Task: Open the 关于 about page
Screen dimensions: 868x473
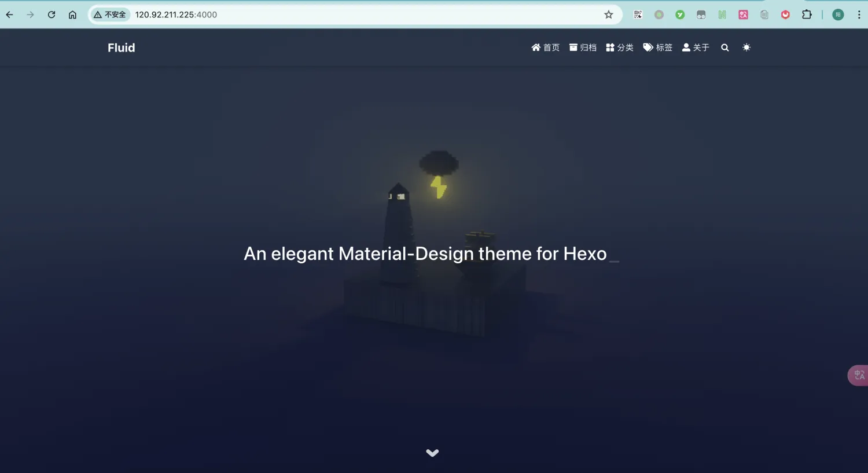Action: (x=696, y=47)
